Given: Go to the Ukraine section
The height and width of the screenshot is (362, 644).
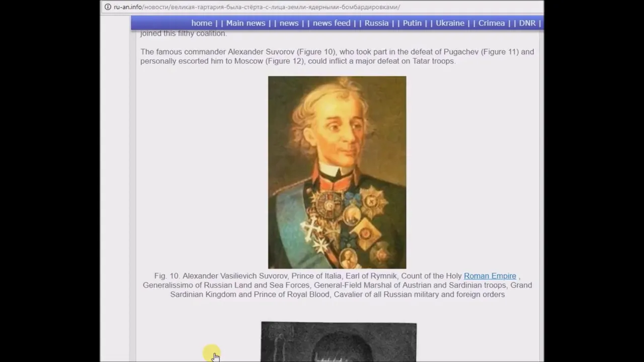Looking at the screenshot, I should 450,23.
